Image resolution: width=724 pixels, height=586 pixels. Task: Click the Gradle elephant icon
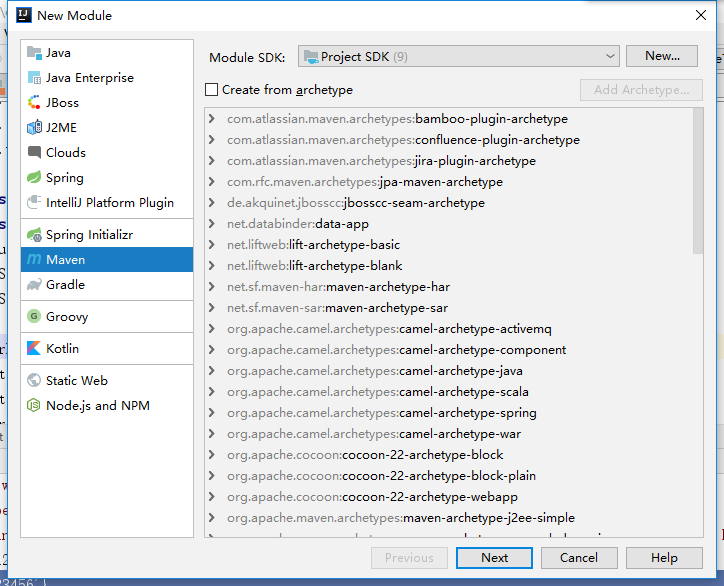[35, 285]
